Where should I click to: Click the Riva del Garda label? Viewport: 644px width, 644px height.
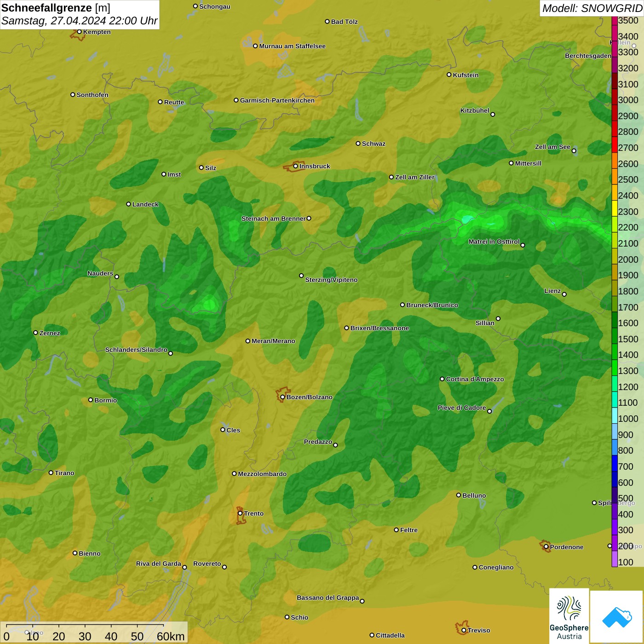click(158, 563)
